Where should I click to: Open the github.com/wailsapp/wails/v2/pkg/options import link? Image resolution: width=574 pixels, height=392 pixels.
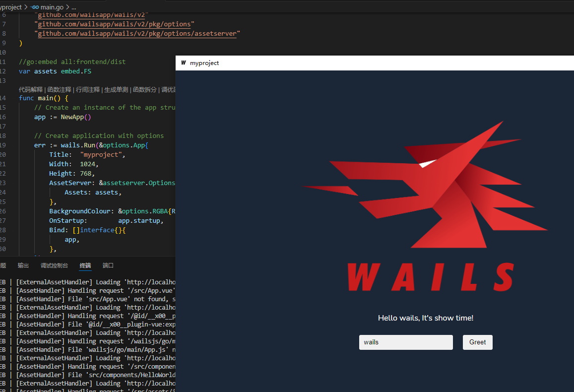114,24
